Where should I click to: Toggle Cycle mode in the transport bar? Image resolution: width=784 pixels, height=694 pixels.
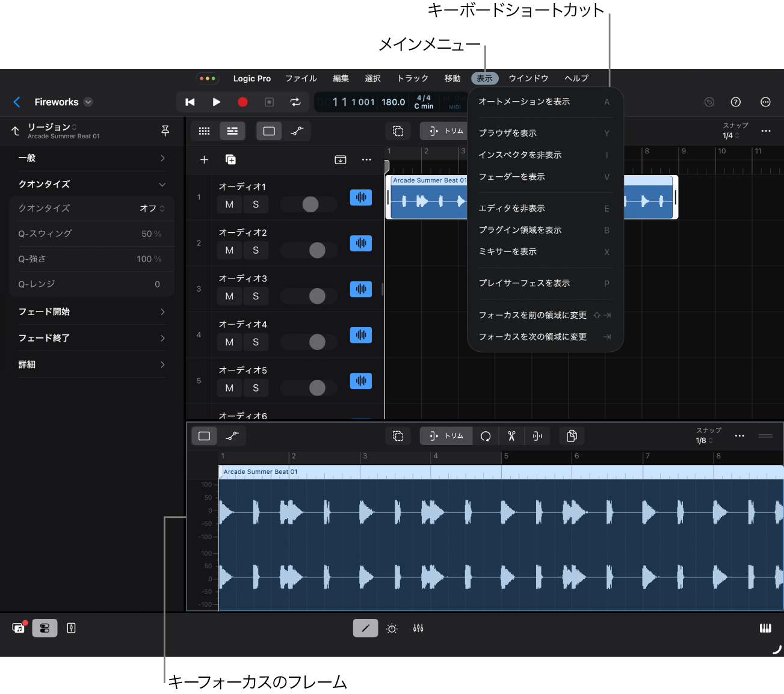295,102
